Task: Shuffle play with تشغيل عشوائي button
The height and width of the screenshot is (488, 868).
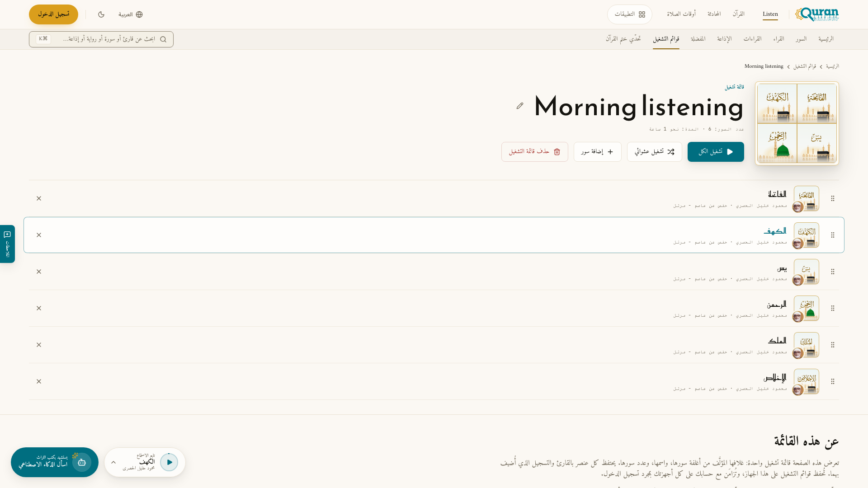Action: pos(654,152)
